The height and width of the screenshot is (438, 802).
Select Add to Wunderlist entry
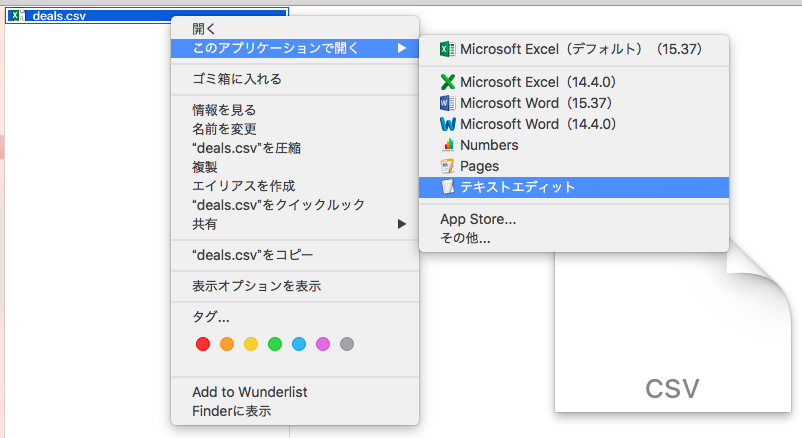pos(295,392)
